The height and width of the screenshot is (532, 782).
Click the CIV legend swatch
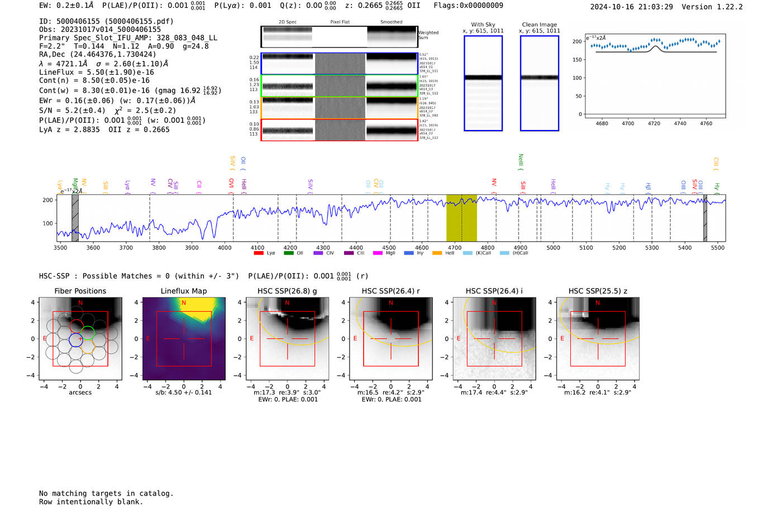(x=318, y=253)
